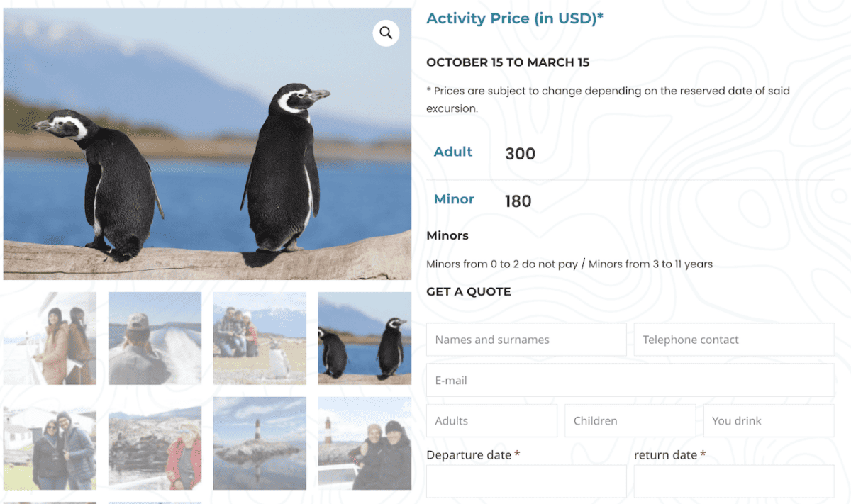Click the Activity Price heading
851x504 pixels.
tap(514, 18)
